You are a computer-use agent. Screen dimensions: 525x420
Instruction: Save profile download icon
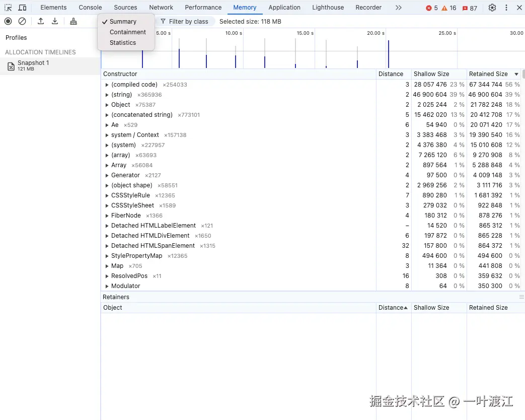pos(55,22)
